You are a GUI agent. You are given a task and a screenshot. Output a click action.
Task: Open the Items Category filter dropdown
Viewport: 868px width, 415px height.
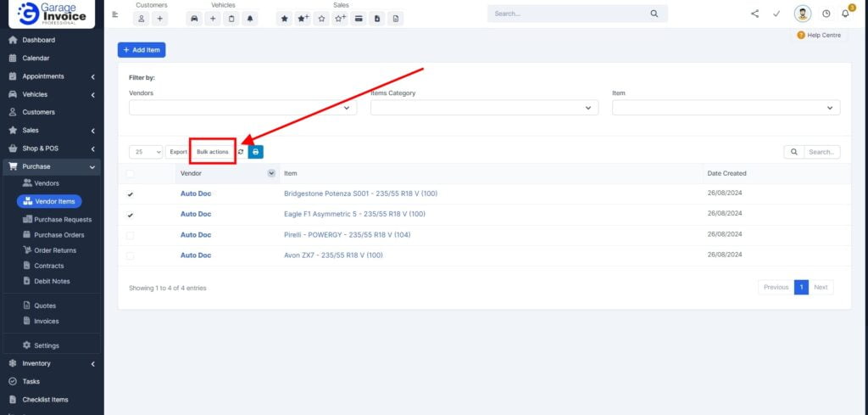point(484,108)
